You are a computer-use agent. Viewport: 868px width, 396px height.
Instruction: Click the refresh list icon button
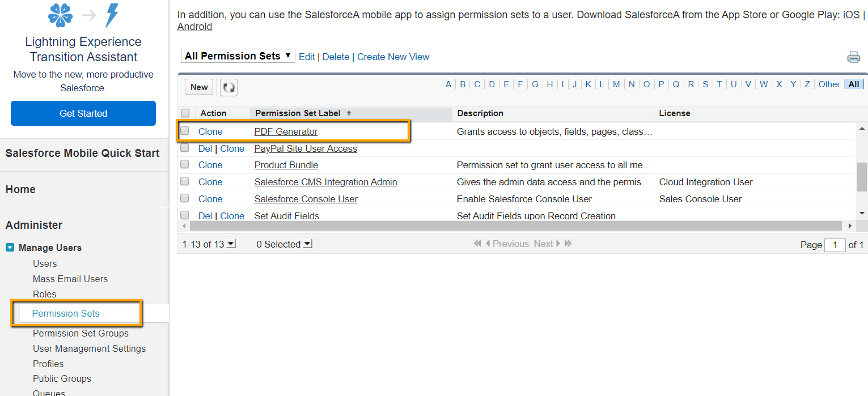[x=228, y=87]
